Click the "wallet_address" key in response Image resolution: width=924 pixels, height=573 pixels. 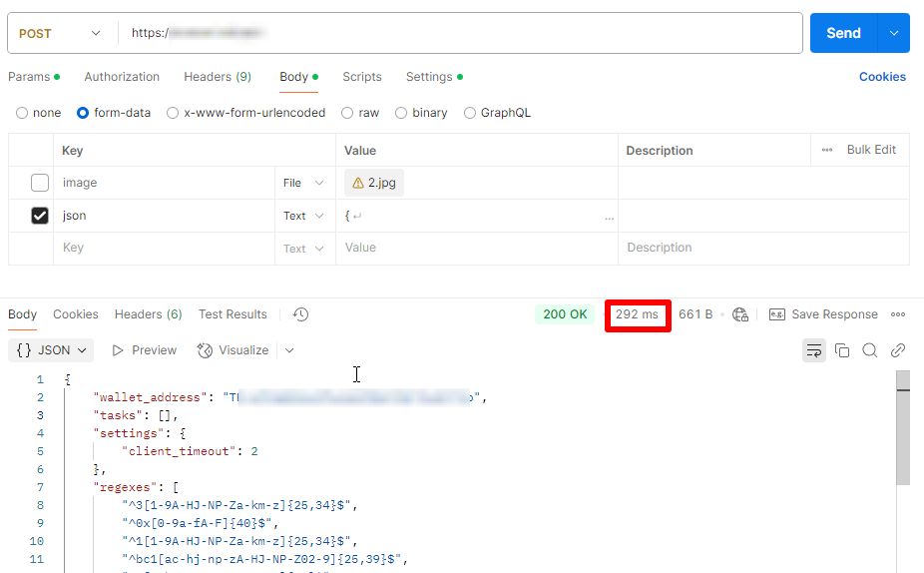(x=151, y=397)
